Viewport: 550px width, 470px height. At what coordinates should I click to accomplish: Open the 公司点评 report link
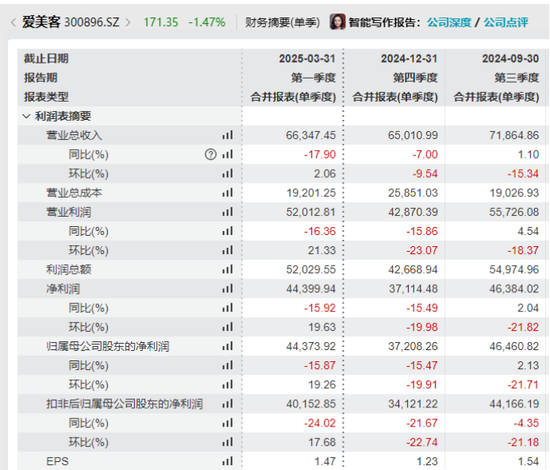tap(506, 22)
